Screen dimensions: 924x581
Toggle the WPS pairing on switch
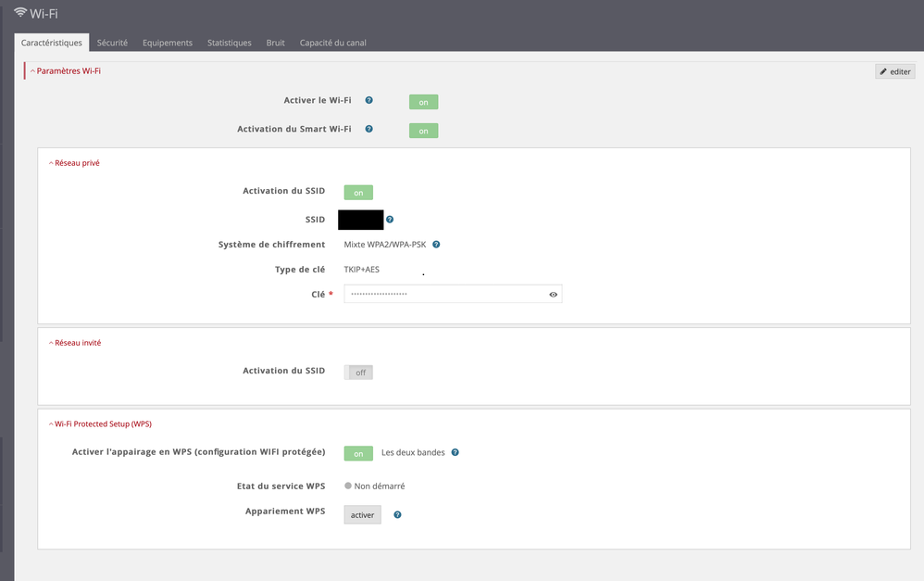pos(358,453)
